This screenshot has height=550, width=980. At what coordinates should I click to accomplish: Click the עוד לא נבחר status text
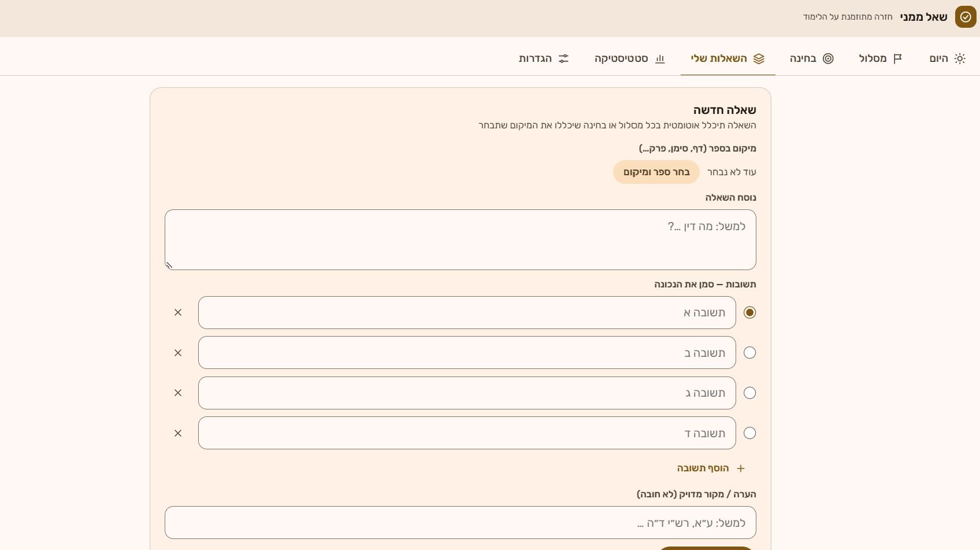click(x=732, y=172)
